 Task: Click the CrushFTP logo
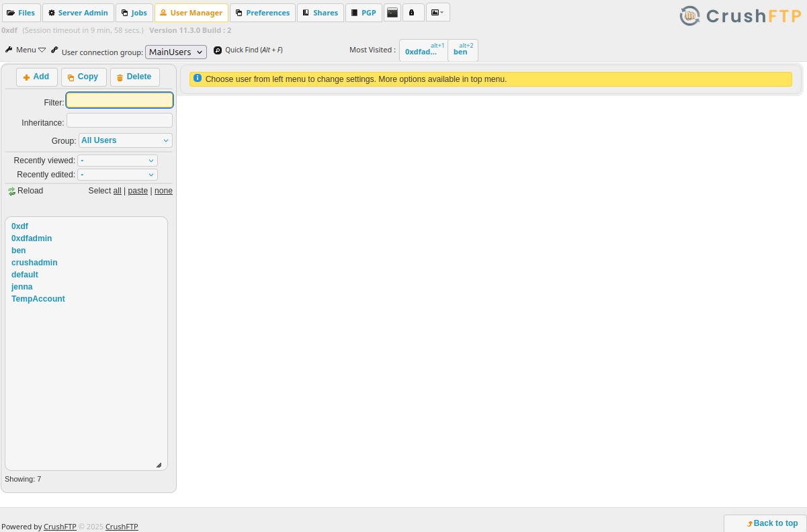click(x=740, y=15)
